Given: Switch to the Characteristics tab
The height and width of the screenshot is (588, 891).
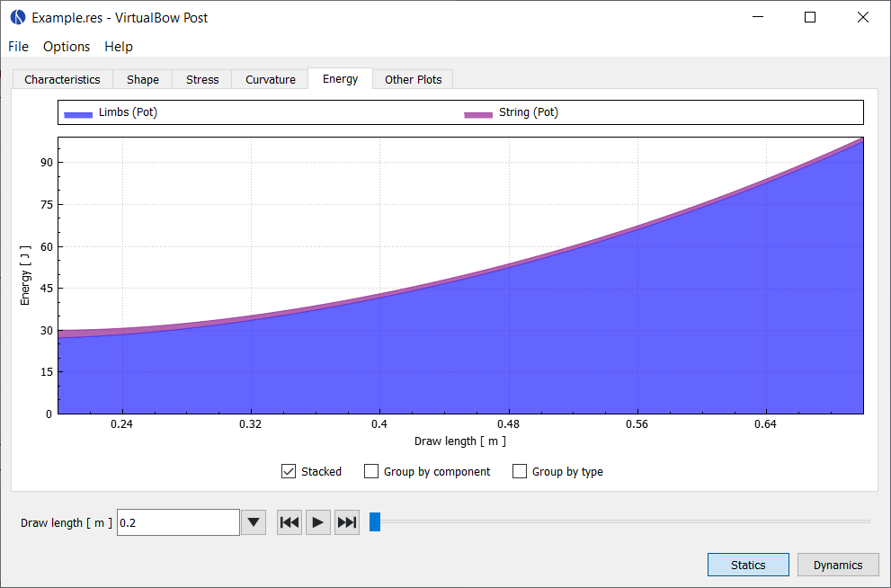Looking at the screenshot, I should click(x=63, y=79).
